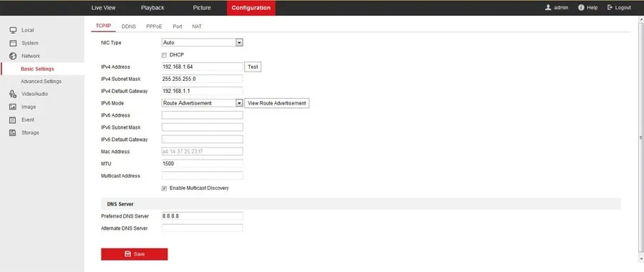Select the Configuration tab
Screen dimensions: 644x272
[x=251, y=8]
